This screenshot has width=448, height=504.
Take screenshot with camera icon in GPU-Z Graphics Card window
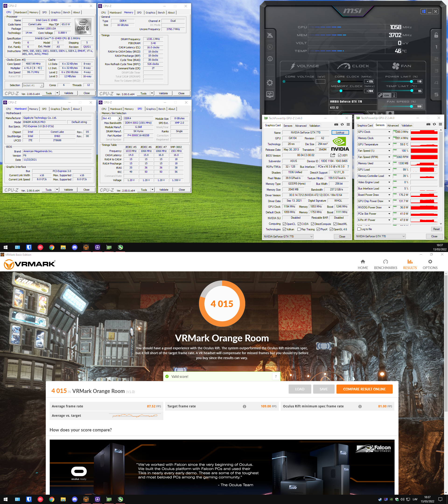(336, 125)
